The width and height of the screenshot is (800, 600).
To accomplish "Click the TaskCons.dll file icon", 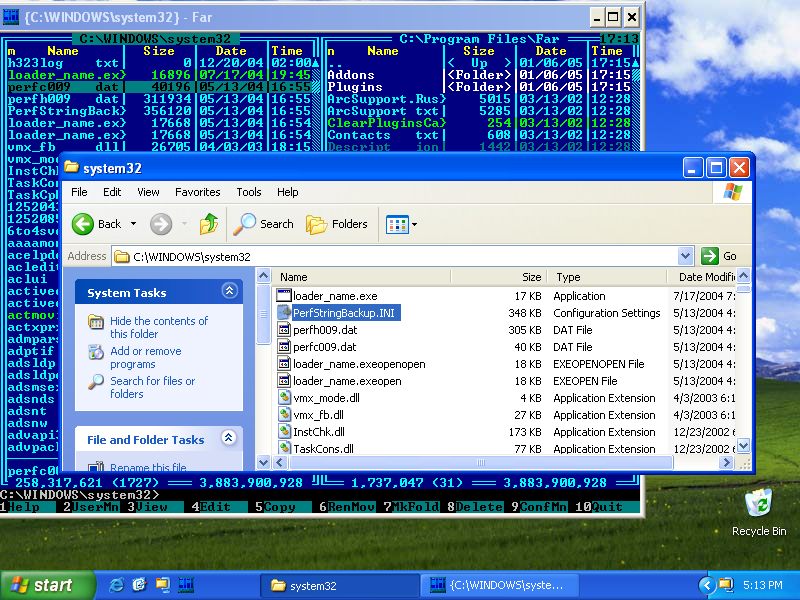I will pos(284,448).
